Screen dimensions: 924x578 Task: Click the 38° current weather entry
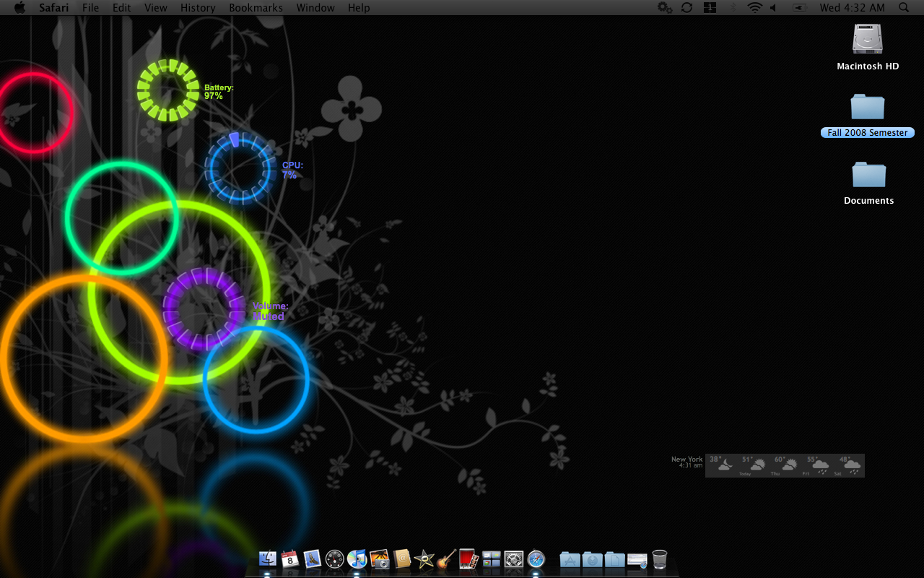[x=721, y=465]
